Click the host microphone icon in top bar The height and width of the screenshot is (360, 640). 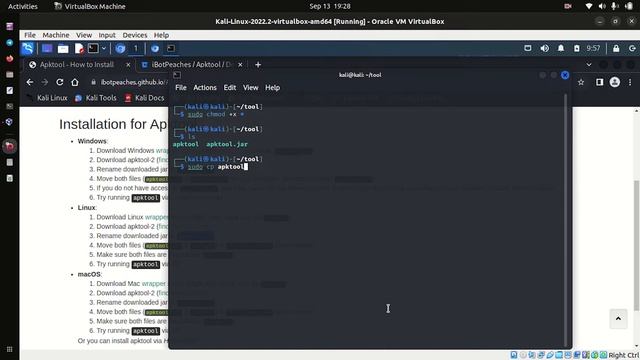click(615, 6)
